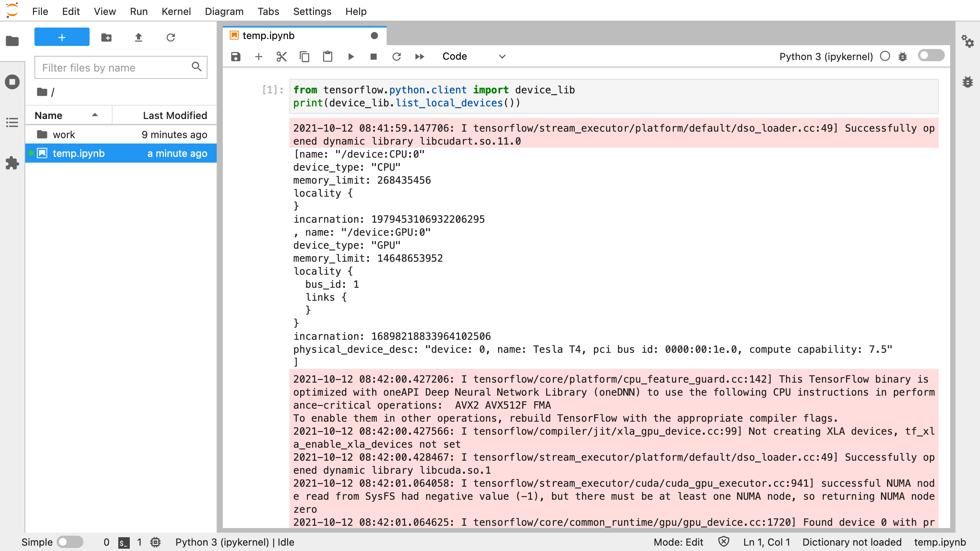
Task: Open the Extension Manager puzzle icon
Action: (12, 163)
